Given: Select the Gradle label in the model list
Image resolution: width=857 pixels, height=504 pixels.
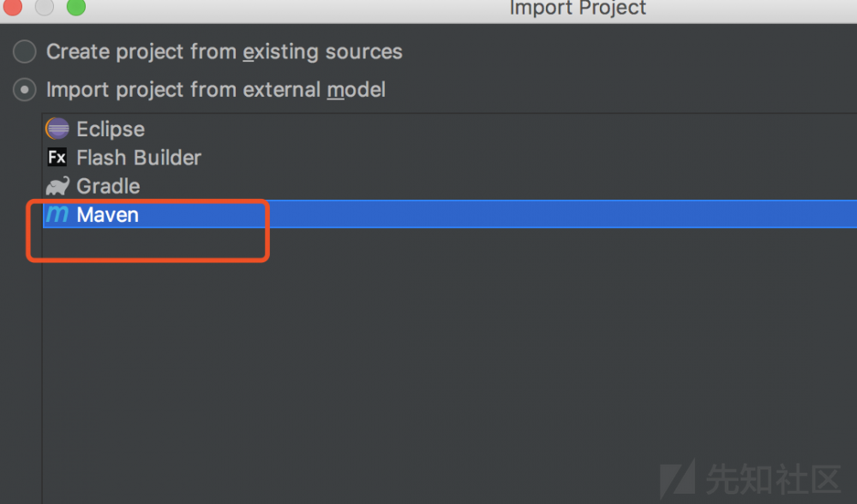Looking at the screenshot, I should tap(108, 186).
